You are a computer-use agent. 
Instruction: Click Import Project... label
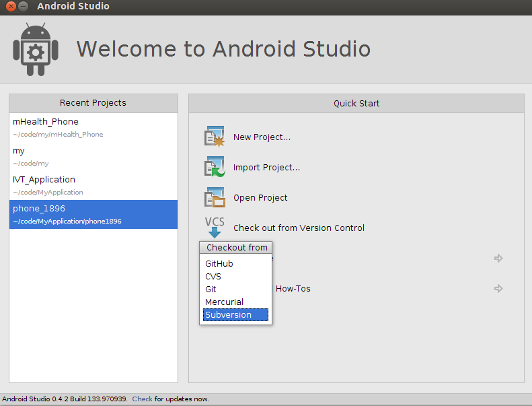tap(267, 168)
